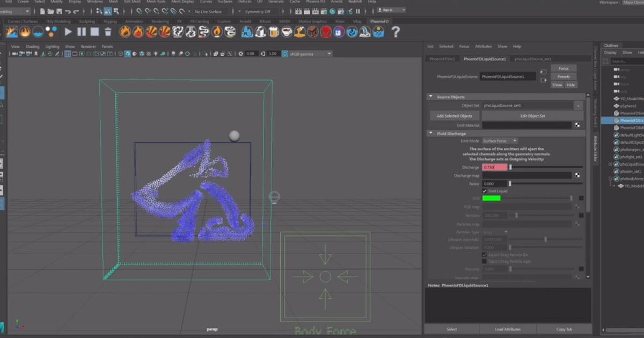
Task: Click the fire simulator icon second on shelf
Action: tap(25, 32)
